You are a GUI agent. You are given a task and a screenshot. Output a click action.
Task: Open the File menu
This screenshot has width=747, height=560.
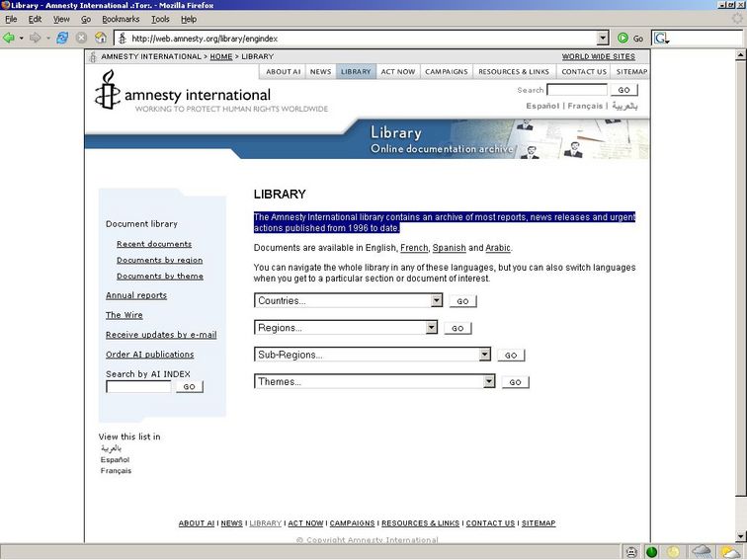11,19
